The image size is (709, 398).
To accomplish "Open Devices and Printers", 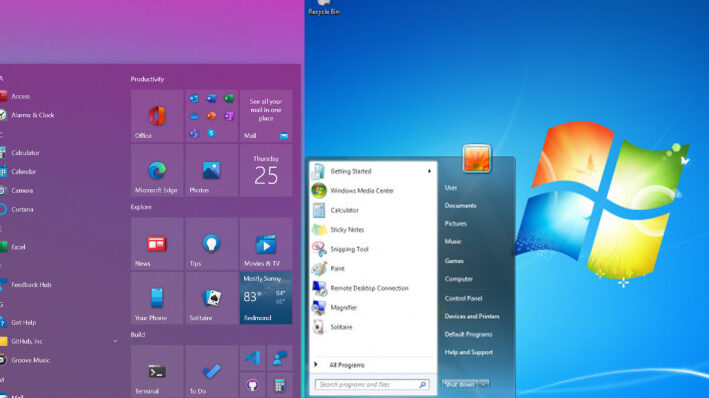I will pyautogui.click(x=472, y=316).
